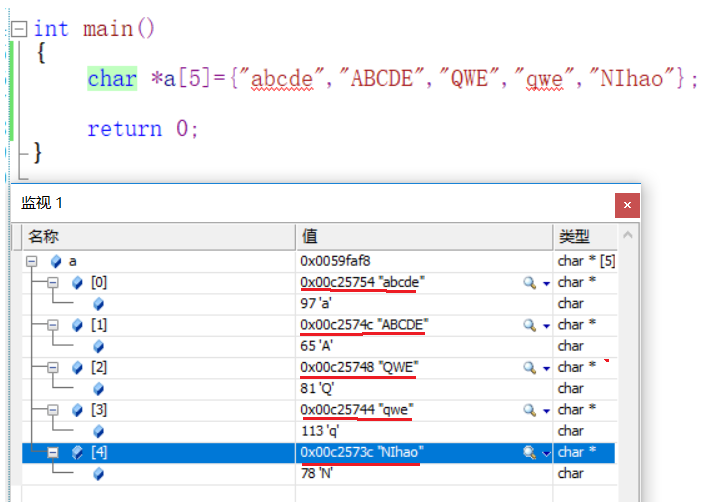Image resolution: width=716 pixels, height=502 pixels.
Task: Click cube icon in the 78 'N' row
Action: pos(99,474)
